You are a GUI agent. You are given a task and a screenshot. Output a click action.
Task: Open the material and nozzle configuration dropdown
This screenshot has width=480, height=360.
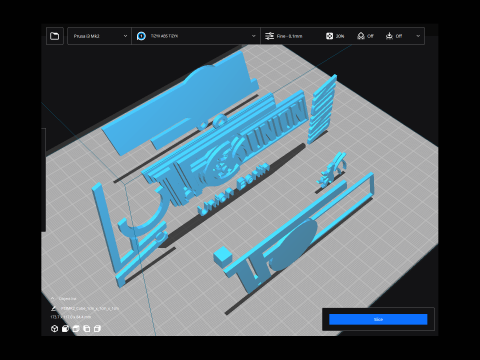click(x=196, y=36)
